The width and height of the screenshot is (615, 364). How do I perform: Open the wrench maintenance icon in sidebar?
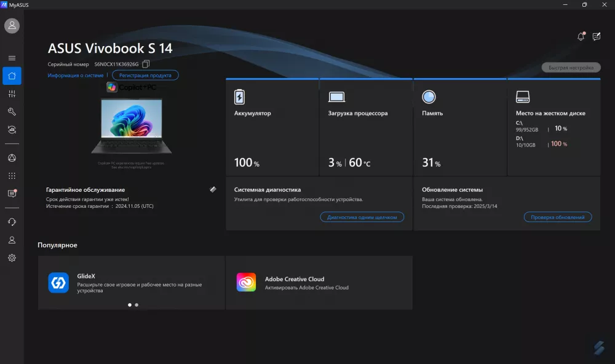point(12,112)
